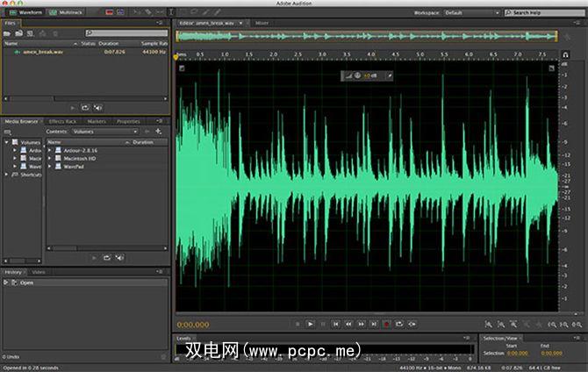Click the volume knob in the waveform HUD

358,75
